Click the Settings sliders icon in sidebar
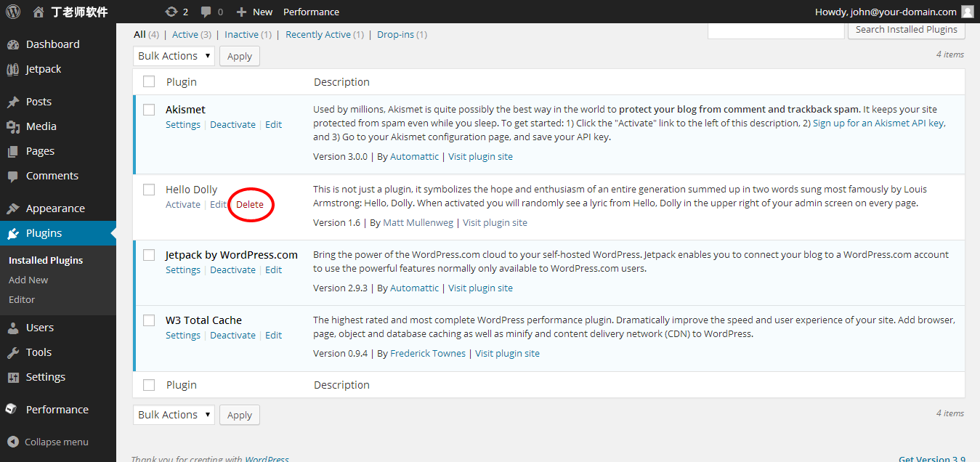Image resolution: width=980 pixels, height=462 pixels. tap(12, 377)
